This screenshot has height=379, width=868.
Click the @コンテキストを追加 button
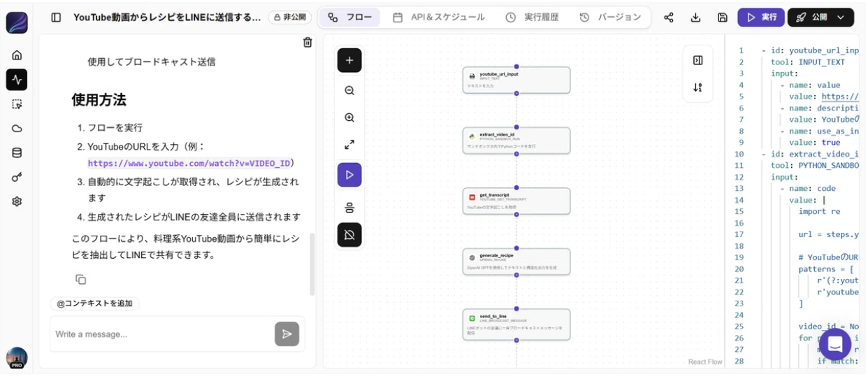pos(95,303)
